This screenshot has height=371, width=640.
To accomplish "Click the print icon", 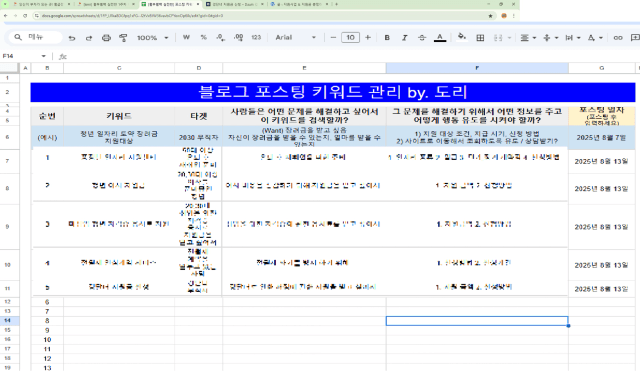I will pyautogui.click(x=106, y=38).
